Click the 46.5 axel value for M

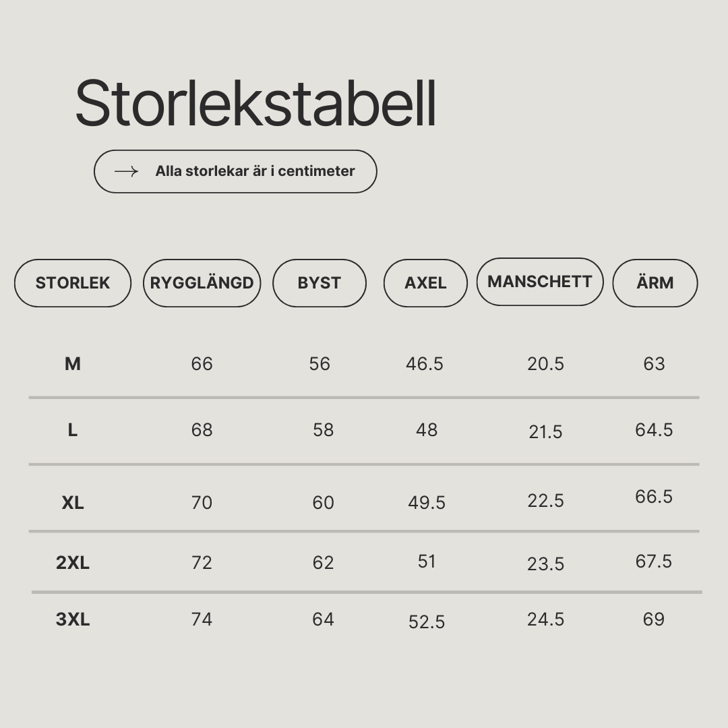[x=425, y=363]
